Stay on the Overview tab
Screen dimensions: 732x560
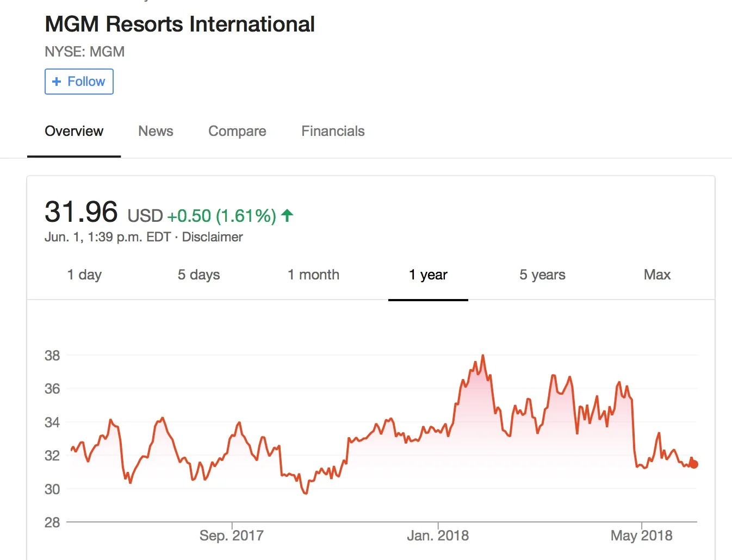coord(74,131)
